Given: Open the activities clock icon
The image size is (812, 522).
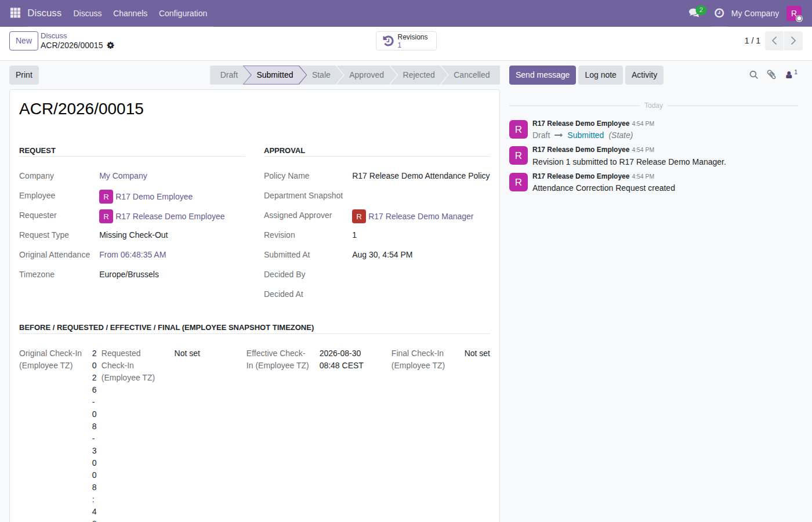Looking at the screenshot, I should coord(719,13).
